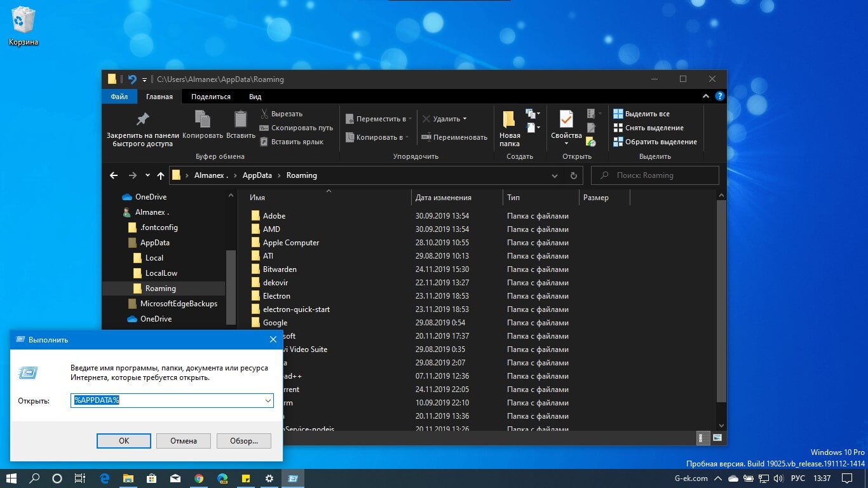Switch to large thumbnails view icon

717,438
